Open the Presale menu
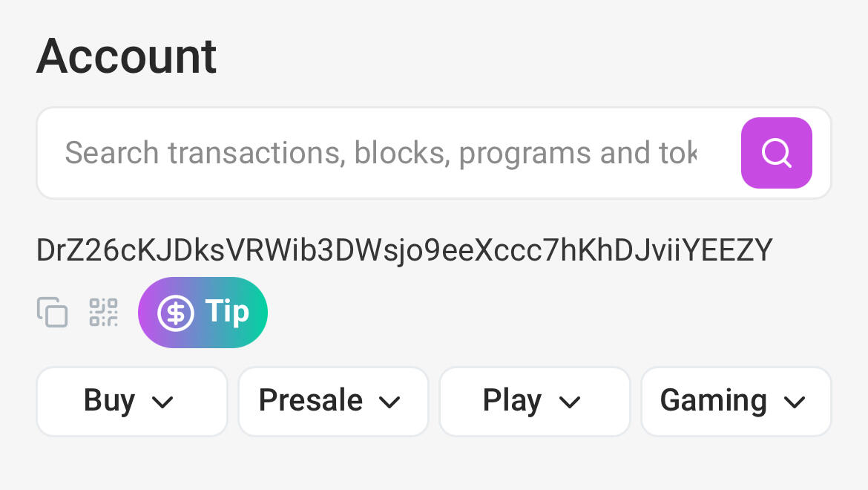This screenshot has width=868, height=490. (x=311, y=401)
